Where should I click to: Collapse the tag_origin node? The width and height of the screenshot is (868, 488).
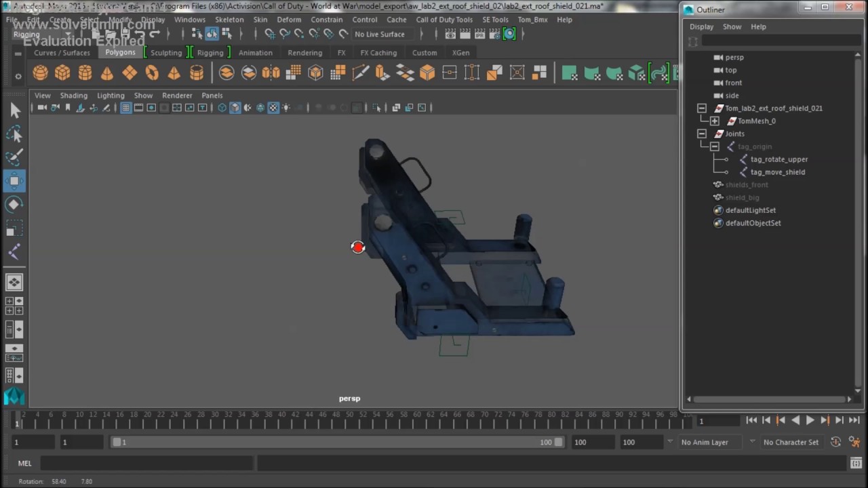[x=715, y=146]
